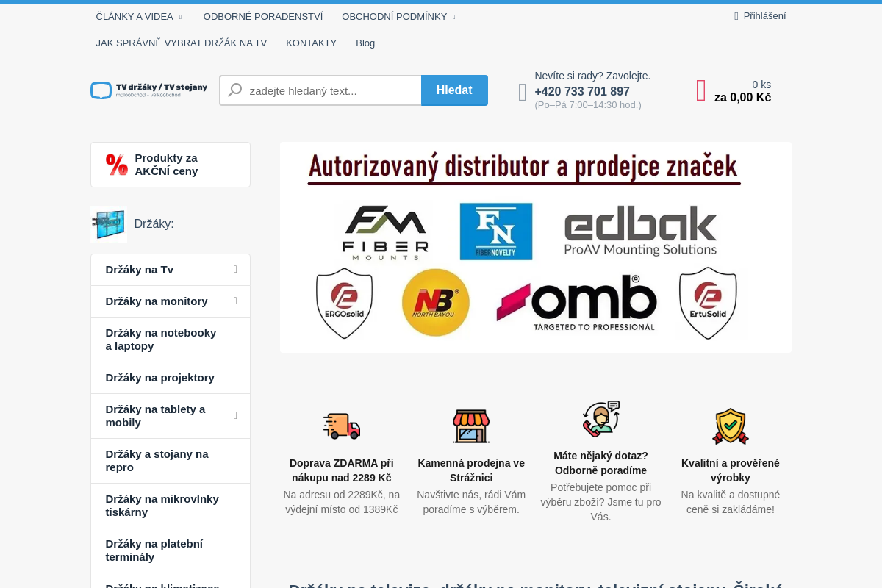Click the Držáky: sidebar heading text

[x=154, y=224]
